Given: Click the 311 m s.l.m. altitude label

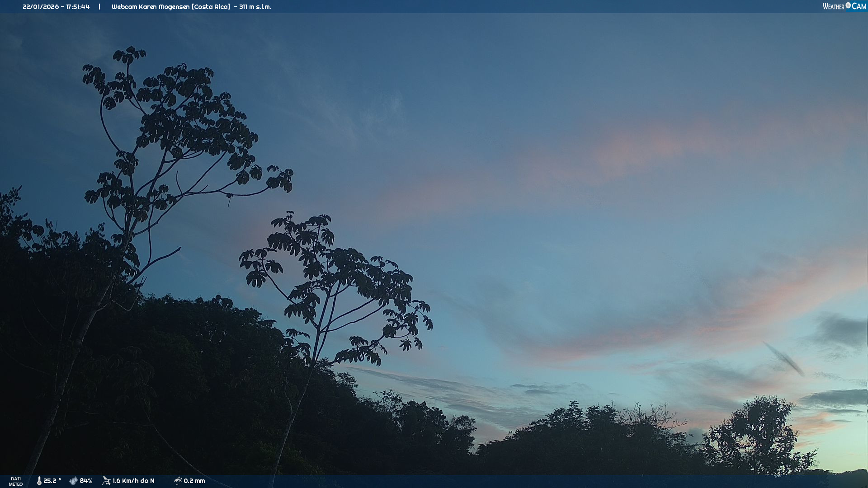Looking at the screenshot, I should pyautogui.click(x=255, y=7).
